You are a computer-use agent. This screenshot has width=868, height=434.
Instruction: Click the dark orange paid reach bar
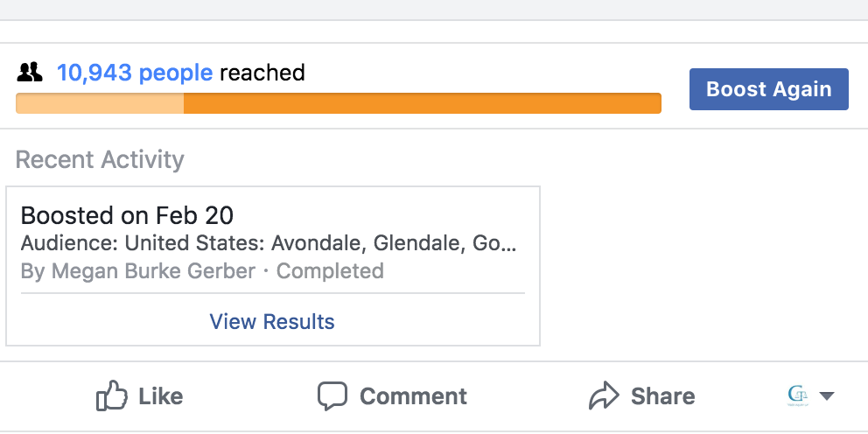click(423, 103)
